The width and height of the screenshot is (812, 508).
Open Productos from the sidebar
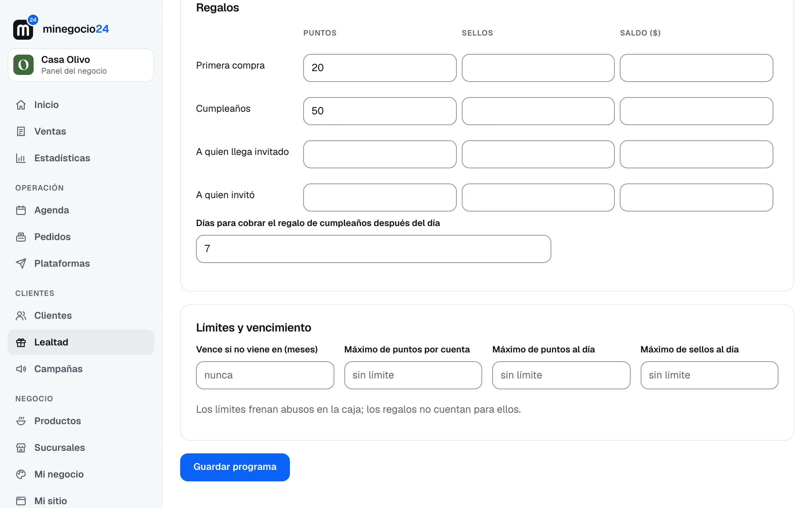81,421
